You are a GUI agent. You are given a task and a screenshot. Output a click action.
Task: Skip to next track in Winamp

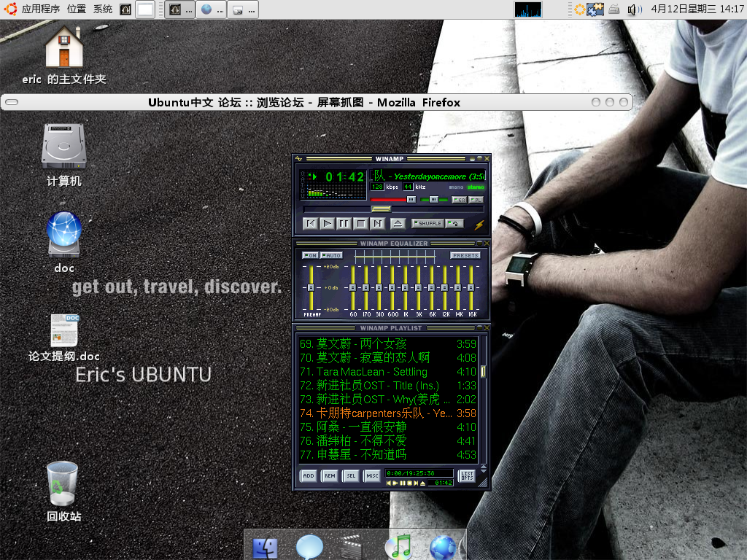coord(377,223)
